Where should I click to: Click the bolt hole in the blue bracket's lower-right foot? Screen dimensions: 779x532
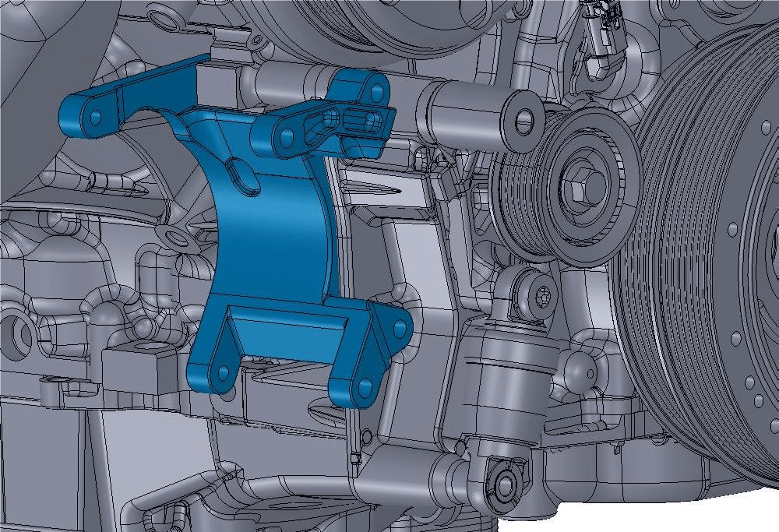365,385
